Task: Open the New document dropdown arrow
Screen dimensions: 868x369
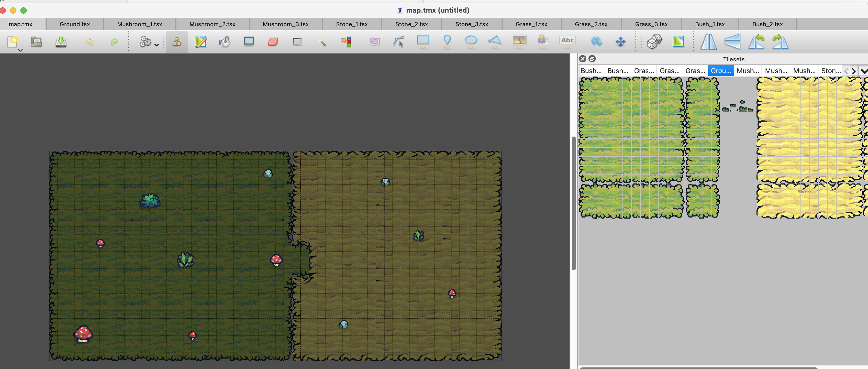Action: tap(21, 50)
